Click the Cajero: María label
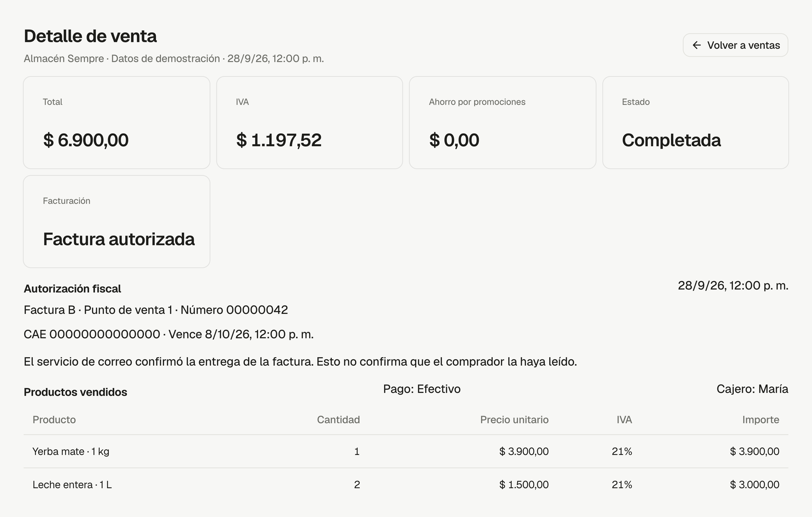The height and width of the screenshot is (517, 812). [x=752, y=389]
